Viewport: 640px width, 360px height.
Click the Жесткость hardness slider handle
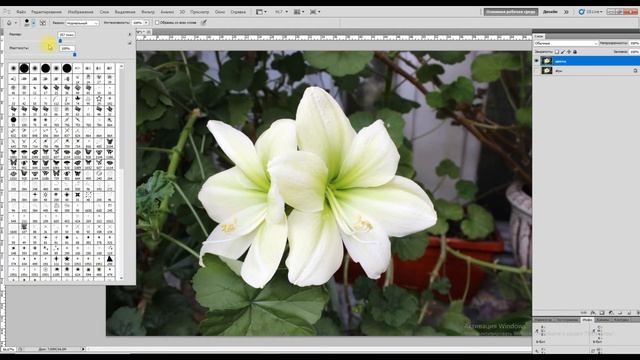pos(74,54)
